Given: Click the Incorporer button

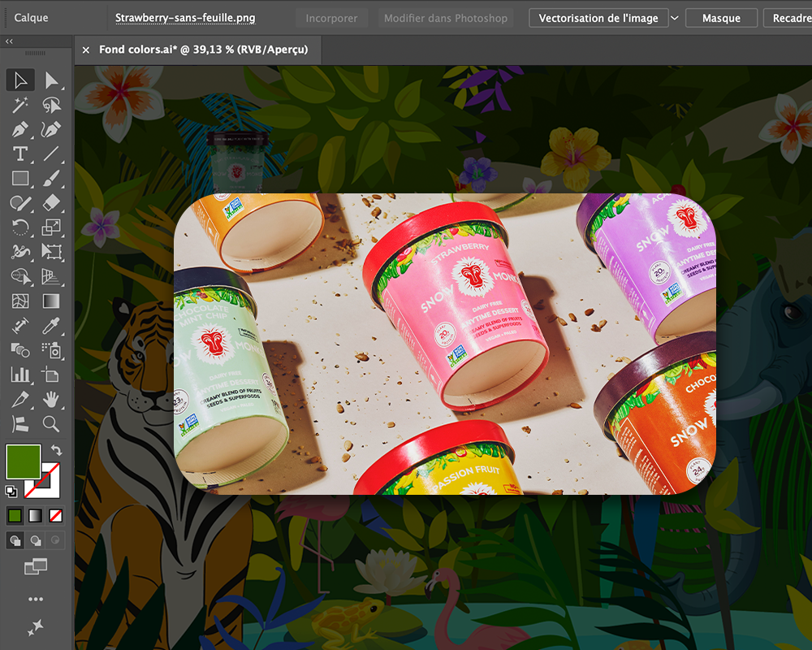Looking at the screenshot, I should click(x=331, y=18).
